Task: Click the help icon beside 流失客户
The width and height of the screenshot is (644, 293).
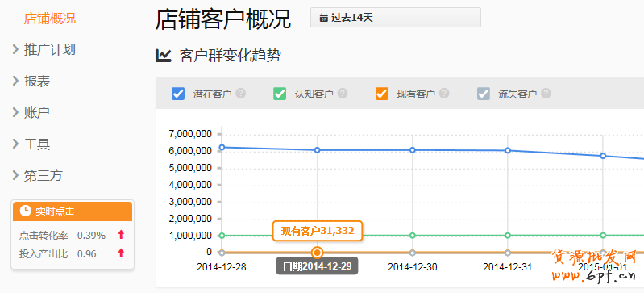Action: pos(546,94)
